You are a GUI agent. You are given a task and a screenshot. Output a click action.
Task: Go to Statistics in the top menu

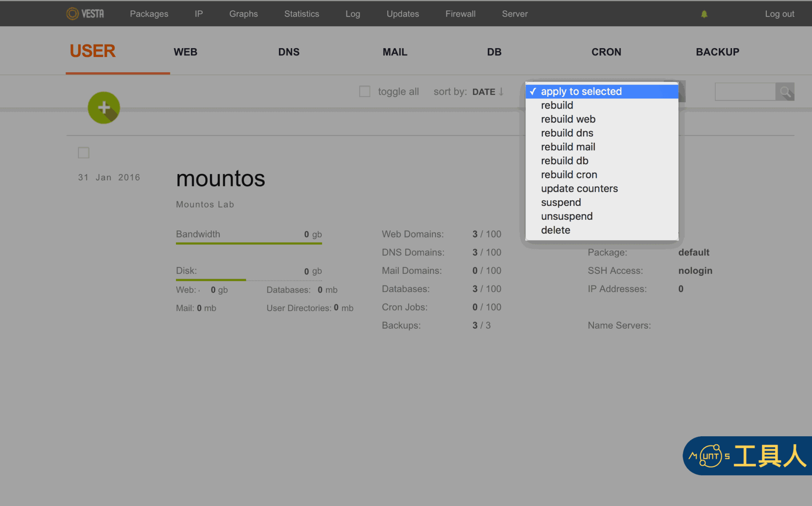(302, 14)
